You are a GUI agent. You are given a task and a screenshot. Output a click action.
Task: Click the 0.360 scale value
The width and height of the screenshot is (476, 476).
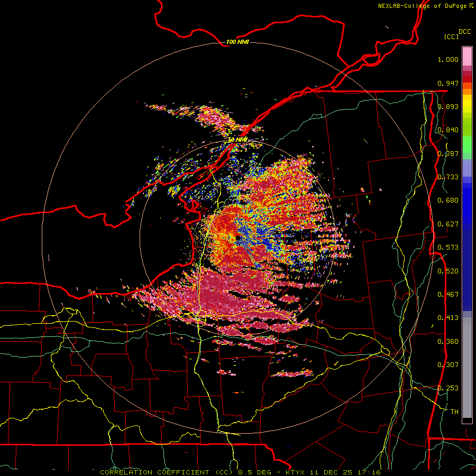[448, 342]
